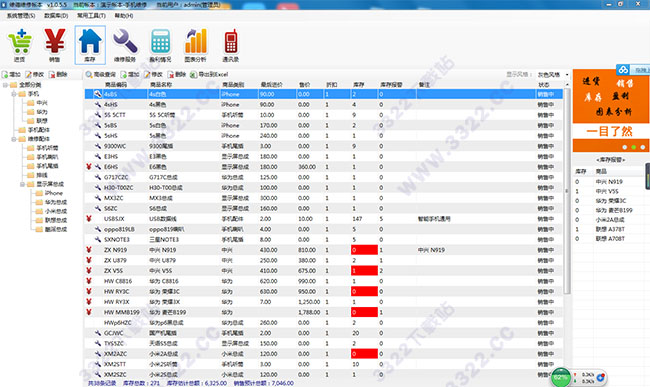Select the 4sBS highlighted product row

[324, 94]
